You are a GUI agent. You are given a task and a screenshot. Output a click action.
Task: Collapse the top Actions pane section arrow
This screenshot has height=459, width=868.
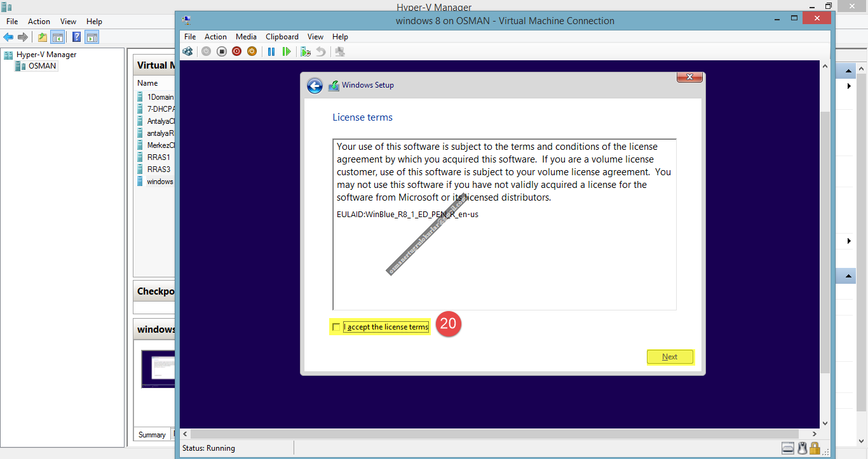click(x=849, y=70)
